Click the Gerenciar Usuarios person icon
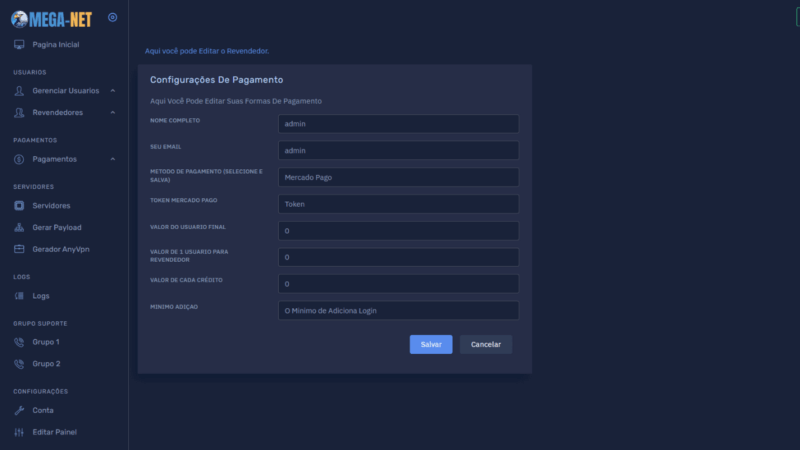800x450 pixels. point(19,91)
